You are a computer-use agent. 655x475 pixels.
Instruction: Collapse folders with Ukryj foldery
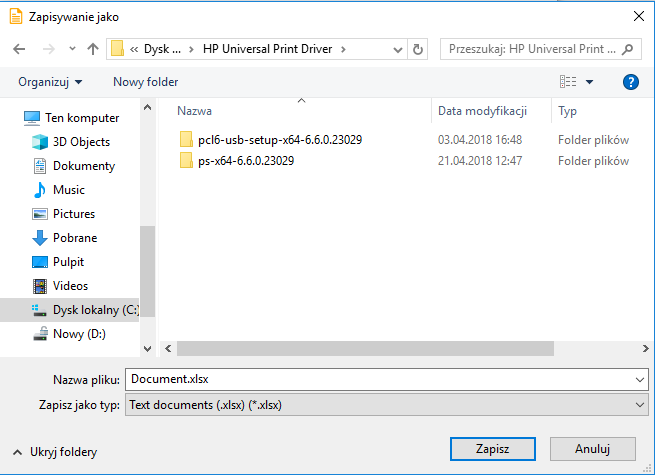point(55,452)
